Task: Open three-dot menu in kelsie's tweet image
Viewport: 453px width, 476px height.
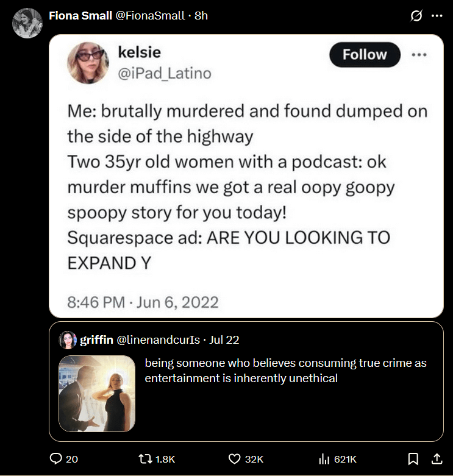Action: (419, 55)
